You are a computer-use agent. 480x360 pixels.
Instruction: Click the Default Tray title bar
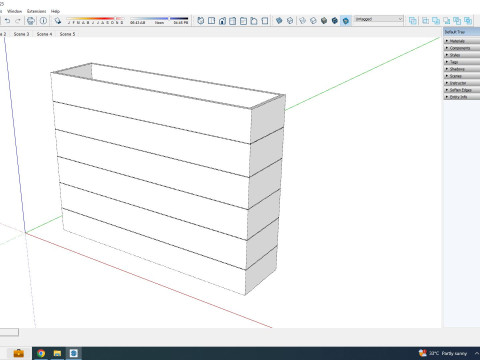[x=461, y=32]
